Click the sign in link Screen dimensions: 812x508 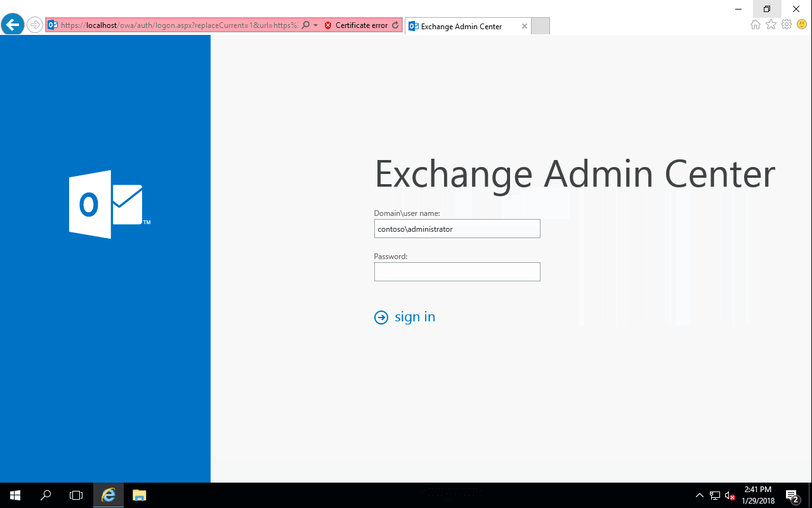click(415, 317)
